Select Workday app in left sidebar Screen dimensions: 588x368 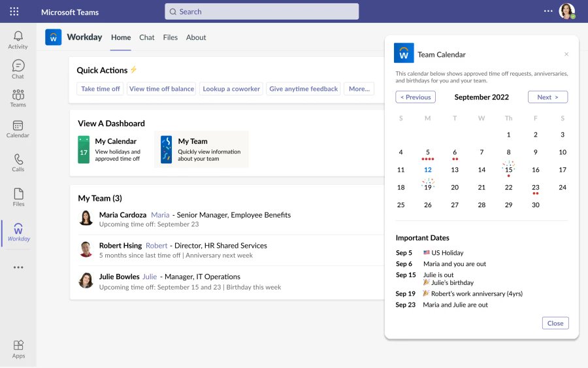tap(19, 233)
